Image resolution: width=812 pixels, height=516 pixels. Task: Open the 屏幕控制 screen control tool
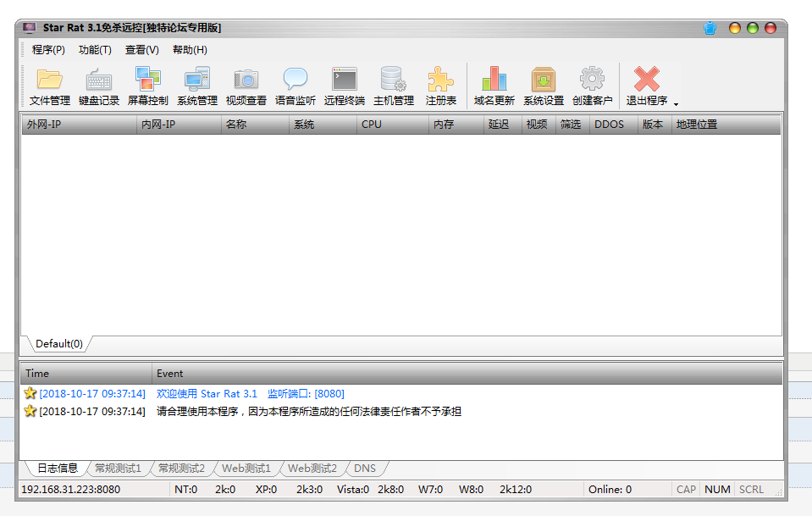[148, 86]
